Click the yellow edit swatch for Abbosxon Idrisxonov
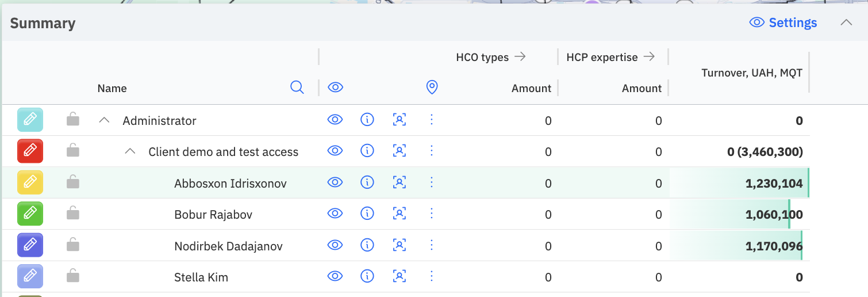This screenshot has height=297, width=868. [30, 183]
